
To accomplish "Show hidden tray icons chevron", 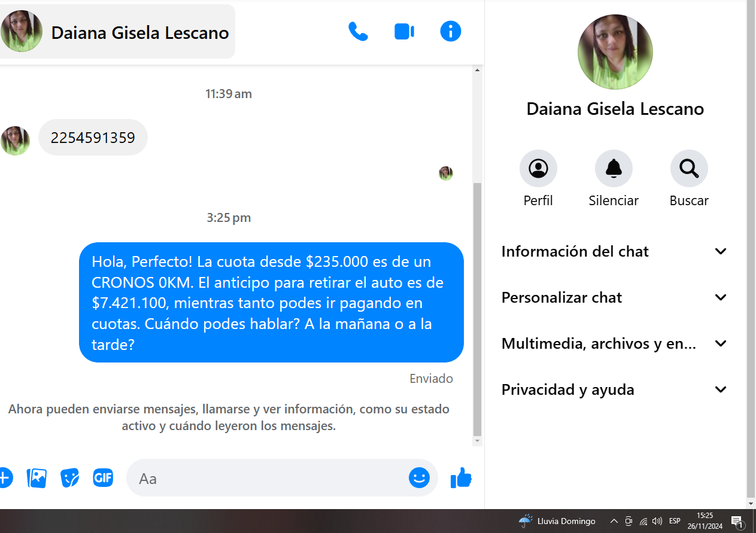I will 614,521.
